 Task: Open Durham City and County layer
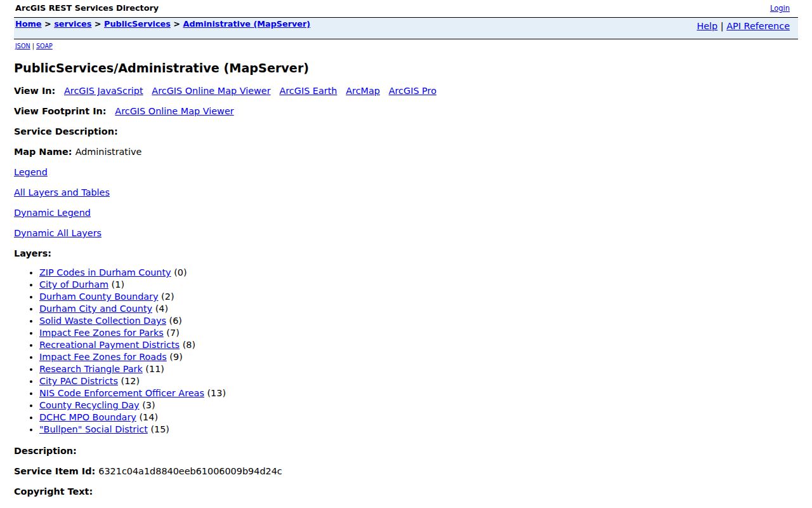(96, 309)
